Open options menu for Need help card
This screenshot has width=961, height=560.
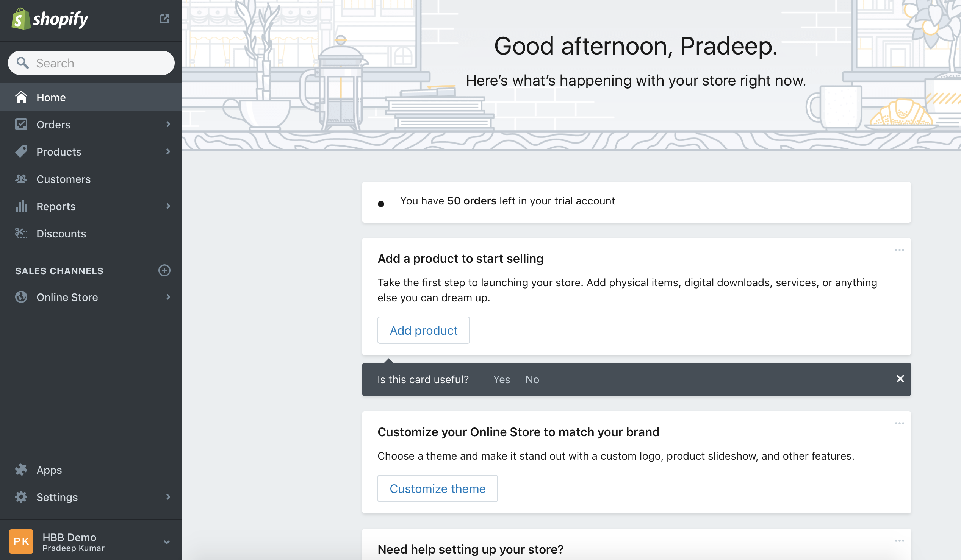tap(899, 541)
